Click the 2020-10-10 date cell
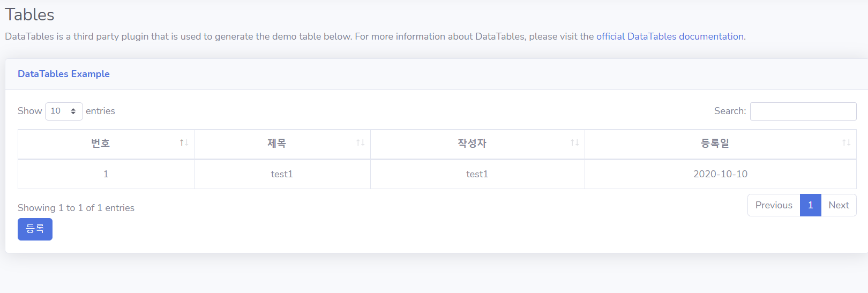 click(720, 174)
